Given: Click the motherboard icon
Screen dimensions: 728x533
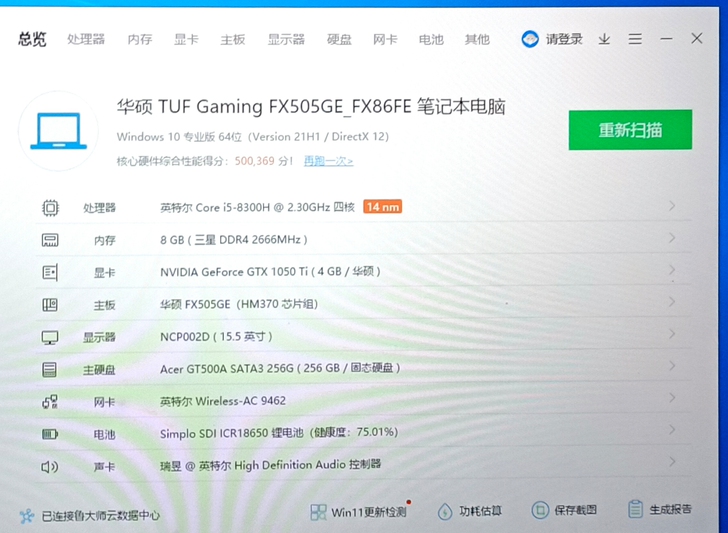Looking at the screenshot, I should coord(50,305).
